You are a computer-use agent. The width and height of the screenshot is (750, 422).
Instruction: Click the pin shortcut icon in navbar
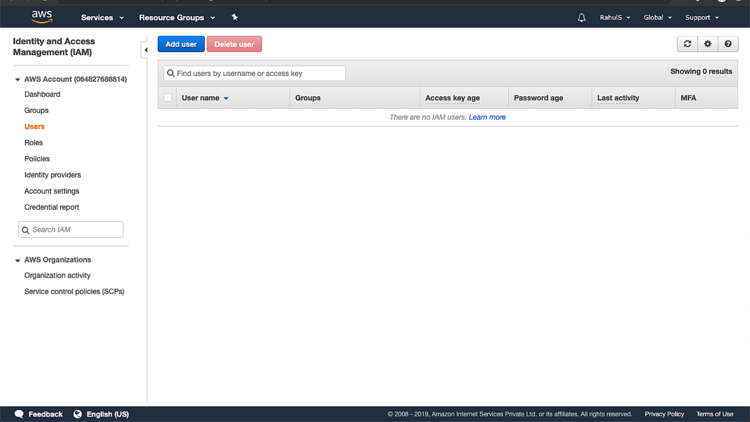(235, 17)
